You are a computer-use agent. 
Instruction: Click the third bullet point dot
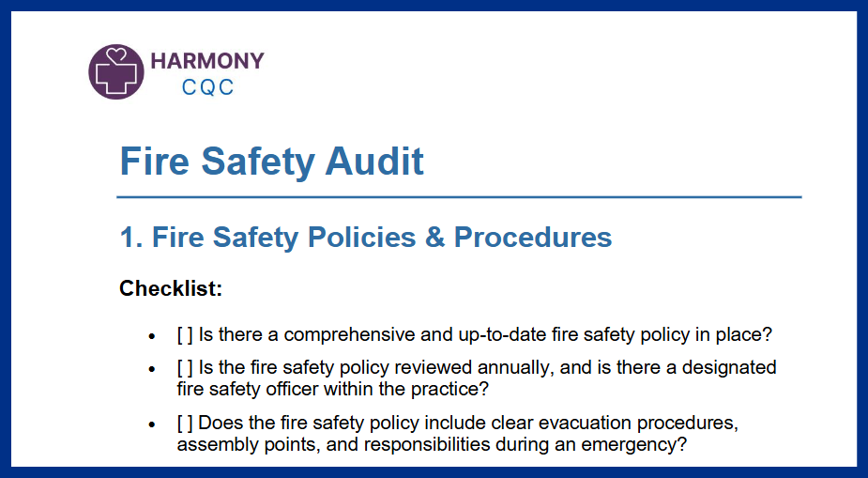(151, 424)
